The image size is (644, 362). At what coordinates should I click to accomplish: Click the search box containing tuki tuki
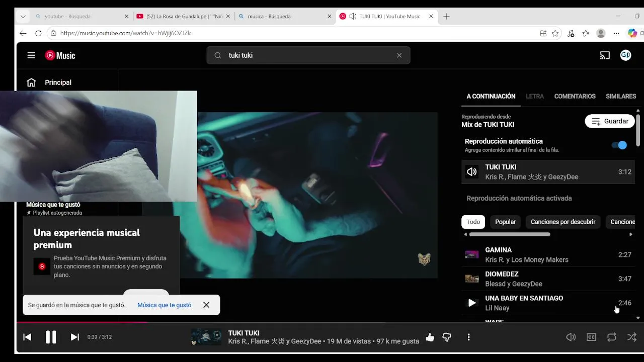[x=308, y=55]
